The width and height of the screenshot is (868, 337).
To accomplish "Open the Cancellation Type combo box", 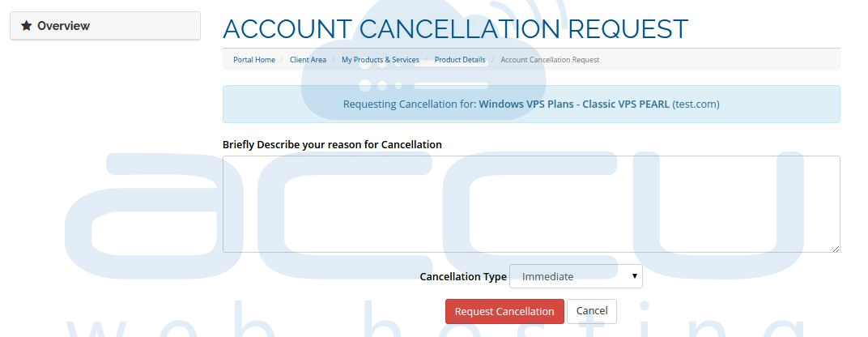I will (576, 276).
